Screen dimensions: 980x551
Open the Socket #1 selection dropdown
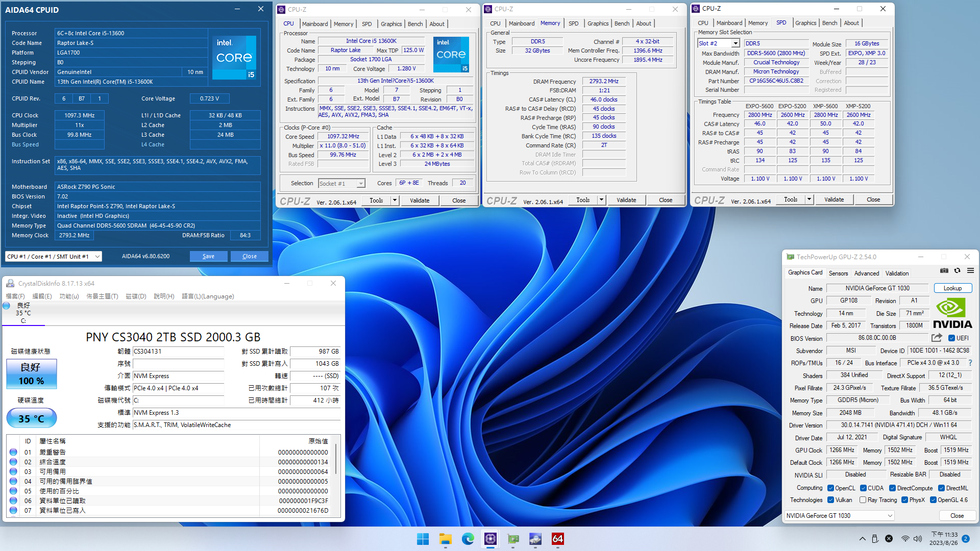point(341,184)
